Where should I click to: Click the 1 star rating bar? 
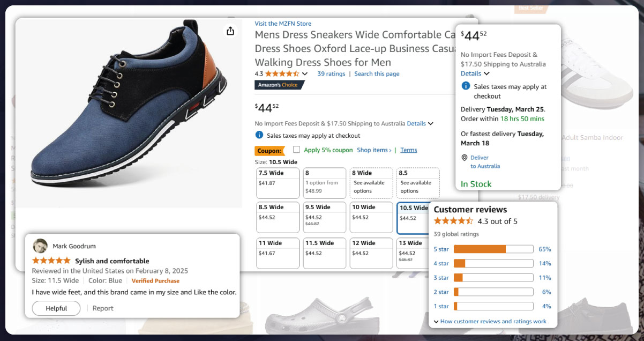(x=493, y=306)
